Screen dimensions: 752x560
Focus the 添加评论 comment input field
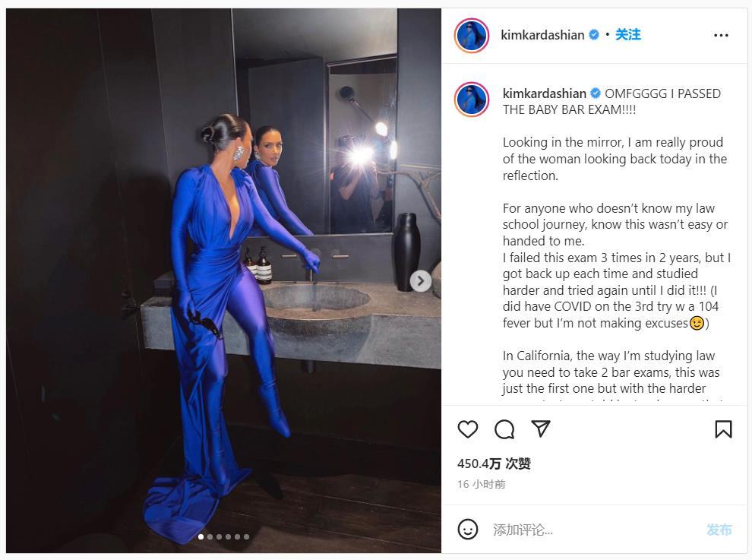(595, 530)
